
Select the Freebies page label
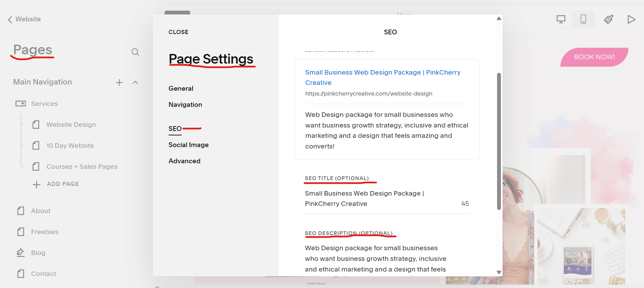tap(45, 232)
